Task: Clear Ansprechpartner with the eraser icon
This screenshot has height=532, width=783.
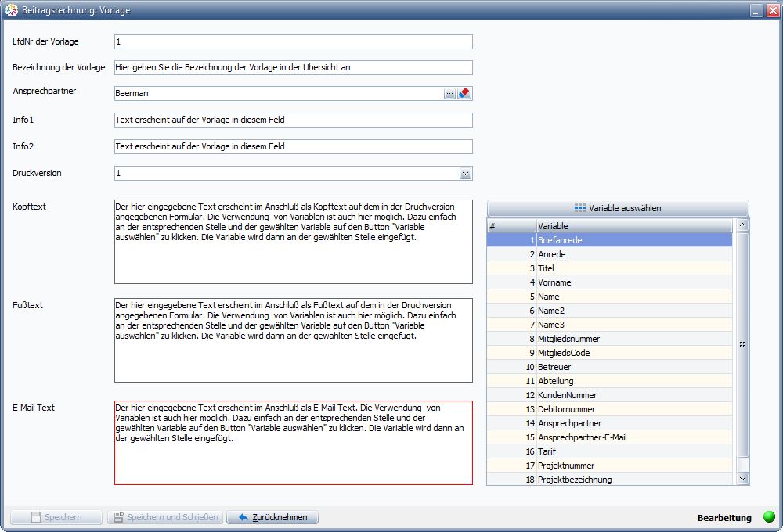Action: (x=464, y=93)
